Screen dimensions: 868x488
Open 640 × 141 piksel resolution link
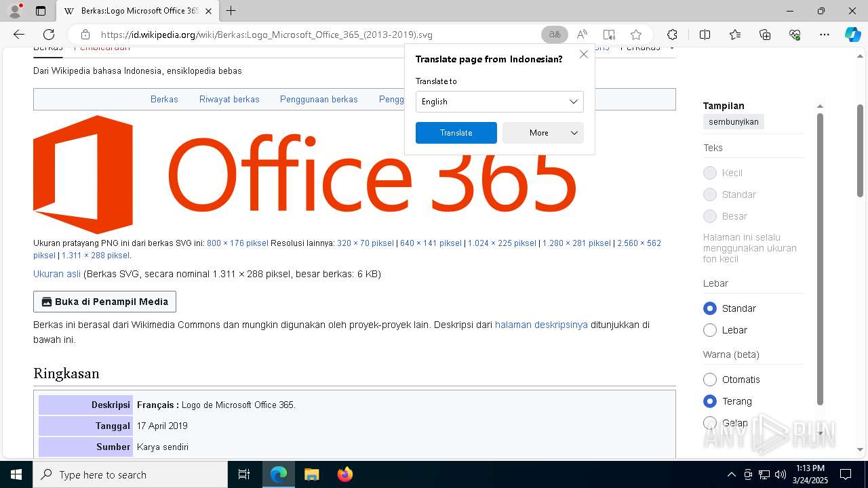coord(431,243)
